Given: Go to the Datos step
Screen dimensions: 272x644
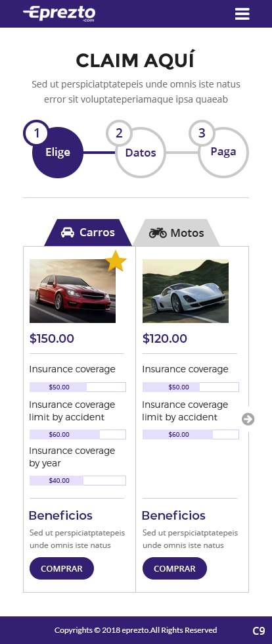Looking at the screenshot, I should click(x=141, y=153).
